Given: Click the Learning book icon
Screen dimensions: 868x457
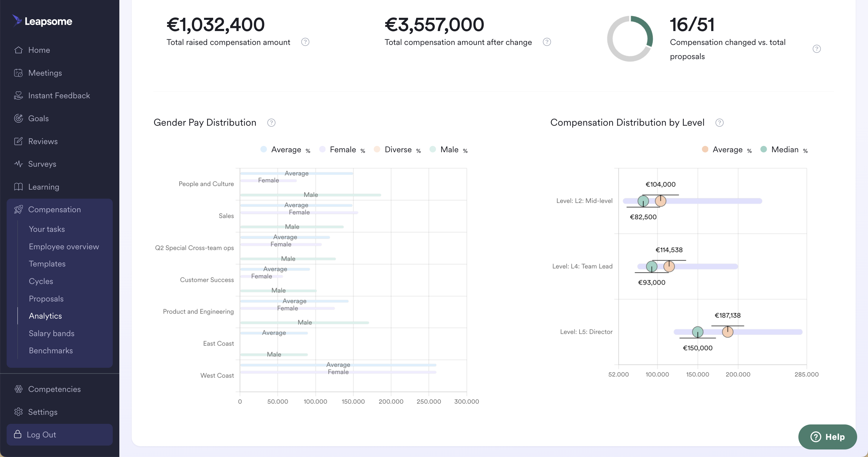Looking at the screenshot, I should [18, 187].
